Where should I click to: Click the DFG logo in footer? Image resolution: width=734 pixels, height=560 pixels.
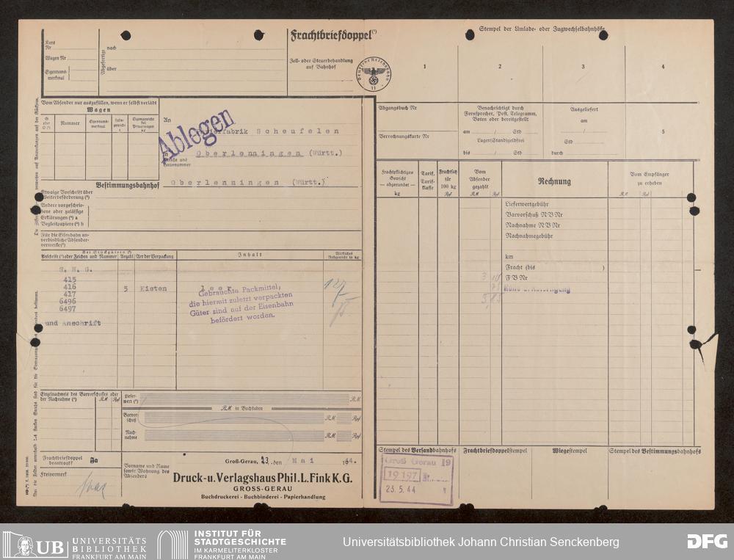(x=707, y=541)
